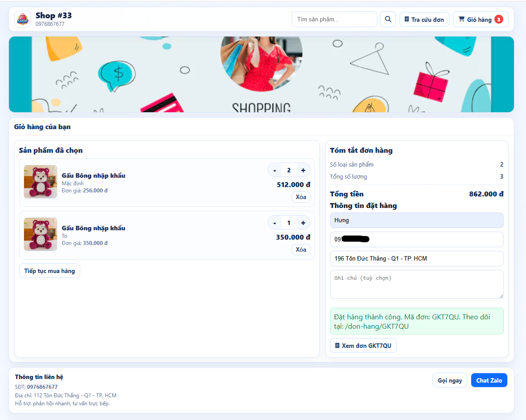Open the Giỏ hàng cart button
The width and height of the screenshot is (526, 420).
[480, 20]
